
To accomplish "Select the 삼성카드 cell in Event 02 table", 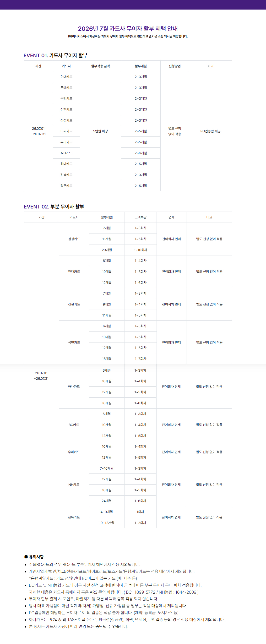I will 74,239.
